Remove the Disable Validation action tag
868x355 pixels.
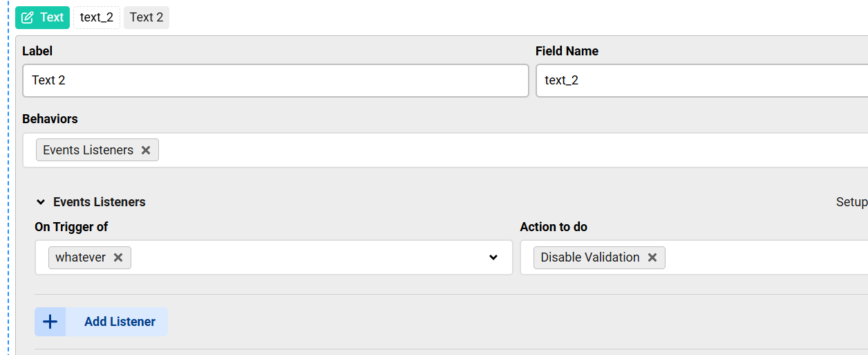coord(652,257)
